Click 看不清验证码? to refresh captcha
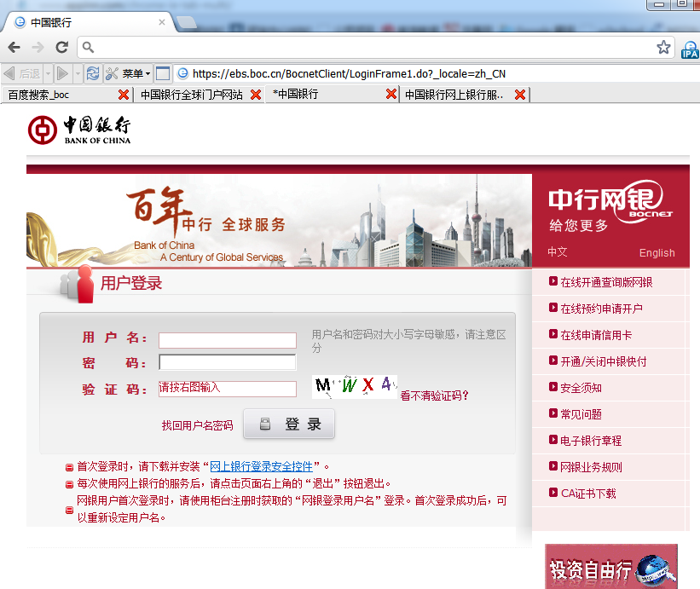The image size is (700, 589). pyautogui.click(x=434, y=396)
